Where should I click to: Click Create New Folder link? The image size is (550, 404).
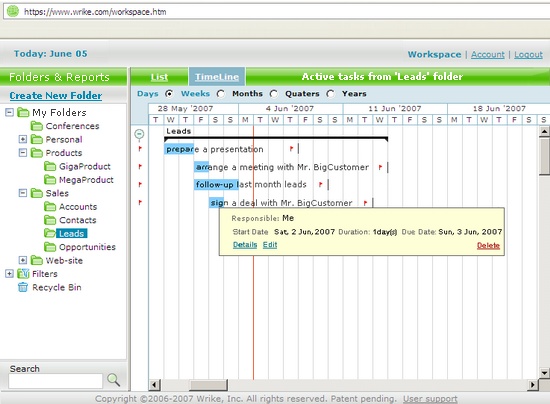click(56, 95)
